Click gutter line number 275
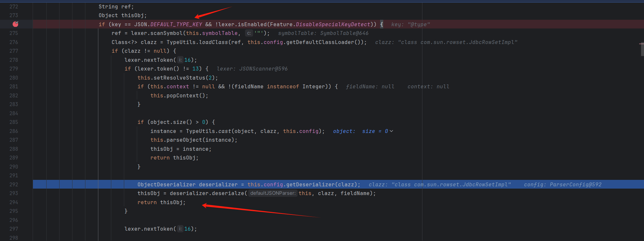Image resolution: width=644 pixels, height=241 pixels. [14, 33]
